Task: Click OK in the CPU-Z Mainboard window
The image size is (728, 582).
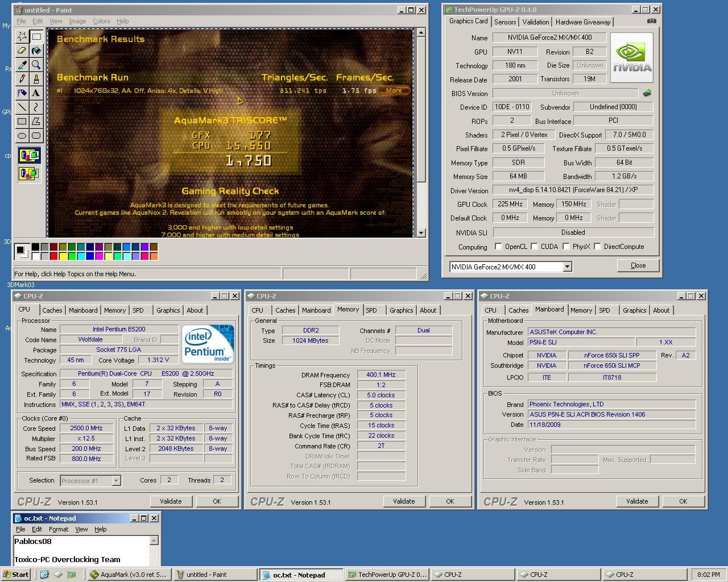Action: [x=683, y=501]
